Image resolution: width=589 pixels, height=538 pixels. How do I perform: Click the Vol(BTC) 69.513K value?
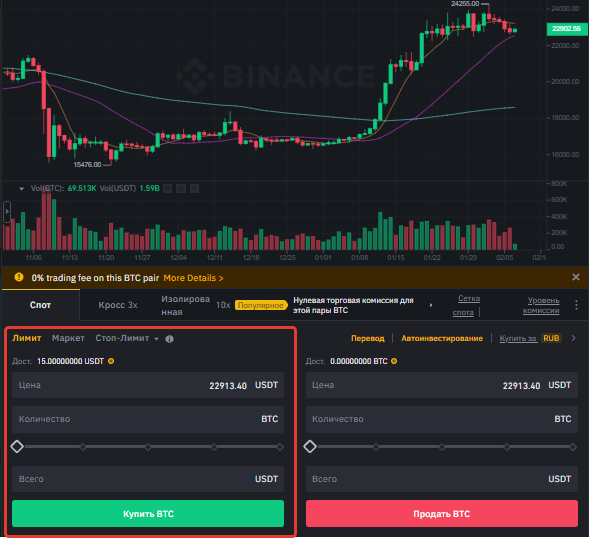pyautogui.click(x=82, y=188)
